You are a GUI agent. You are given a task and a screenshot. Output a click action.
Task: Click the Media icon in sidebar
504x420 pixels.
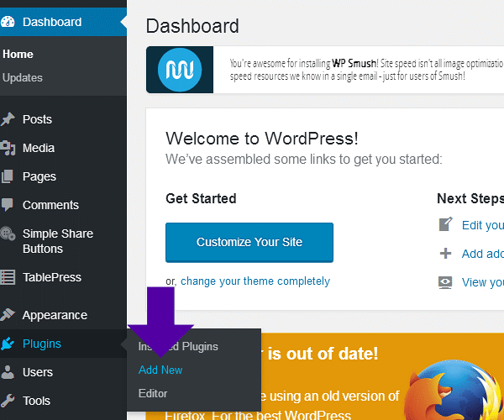[7, 148]
